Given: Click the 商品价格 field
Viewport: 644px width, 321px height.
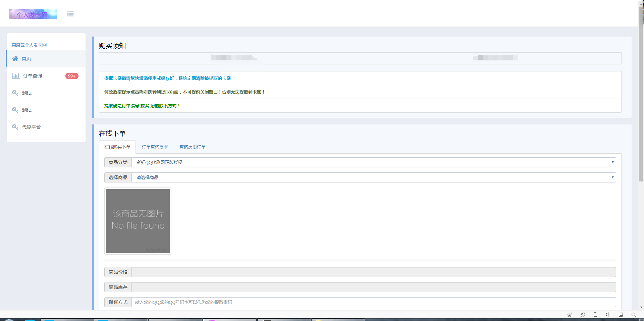Looking at the screenshot, I should 374,272.
